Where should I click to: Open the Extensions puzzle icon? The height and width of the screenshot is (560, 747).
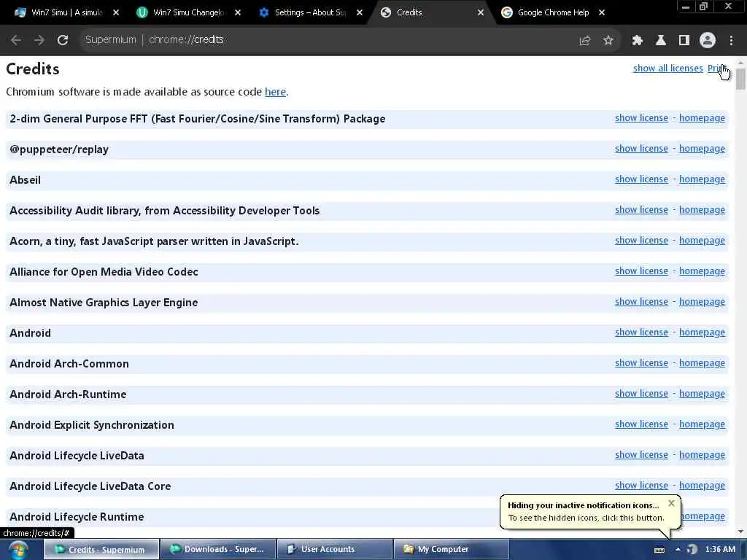(x=638, y=41)
